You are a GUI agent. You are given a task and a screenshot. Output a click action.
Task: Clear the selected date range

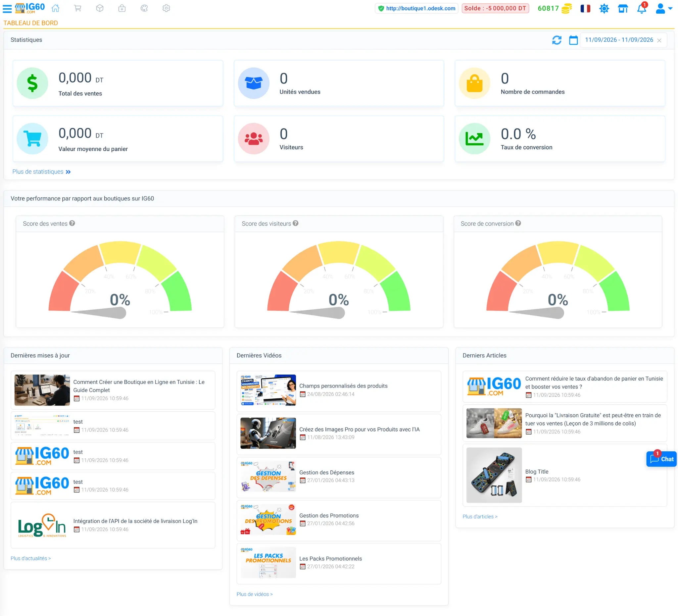click(x=659, y=40)
